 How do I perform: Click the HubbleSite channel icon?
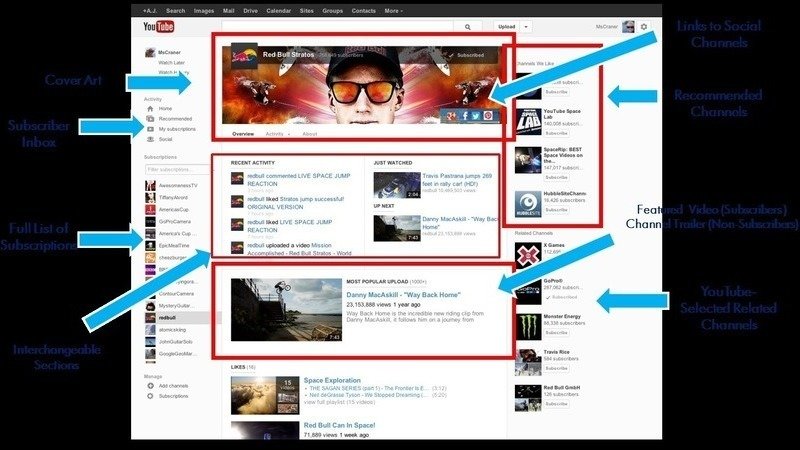(x=528, y=204)
